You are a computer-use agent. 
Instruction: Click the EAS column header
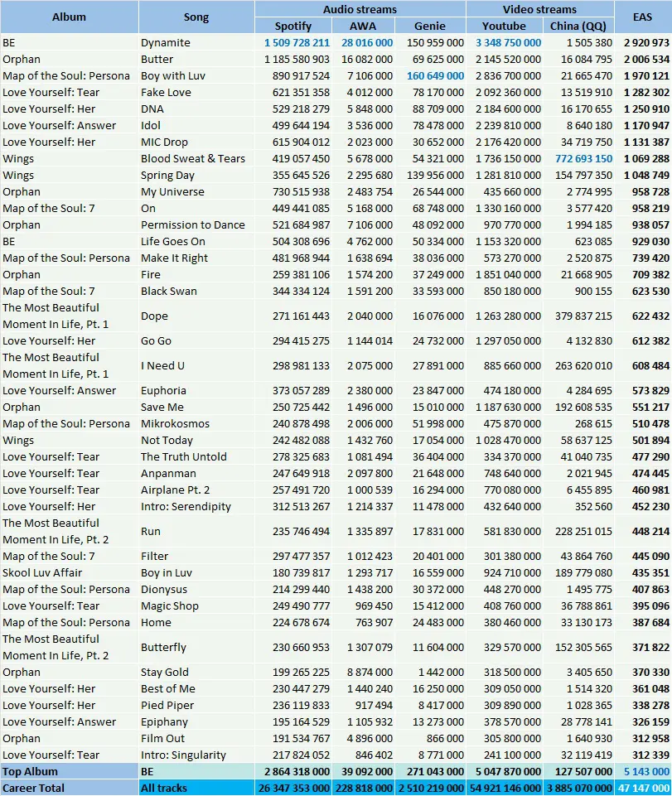click(642, 17)
